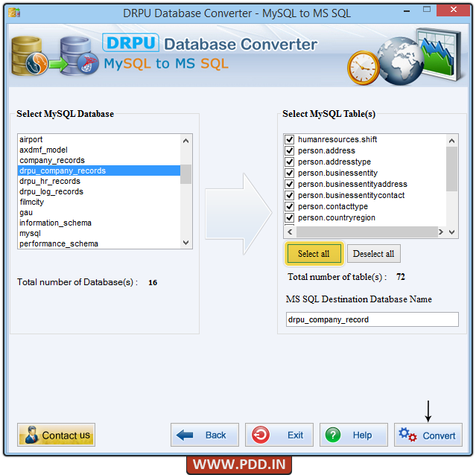The width and height of the screenshot is (476, 475).
Task: Uncheck person.businessentitycontact table
Action: (x=290, y=195)
